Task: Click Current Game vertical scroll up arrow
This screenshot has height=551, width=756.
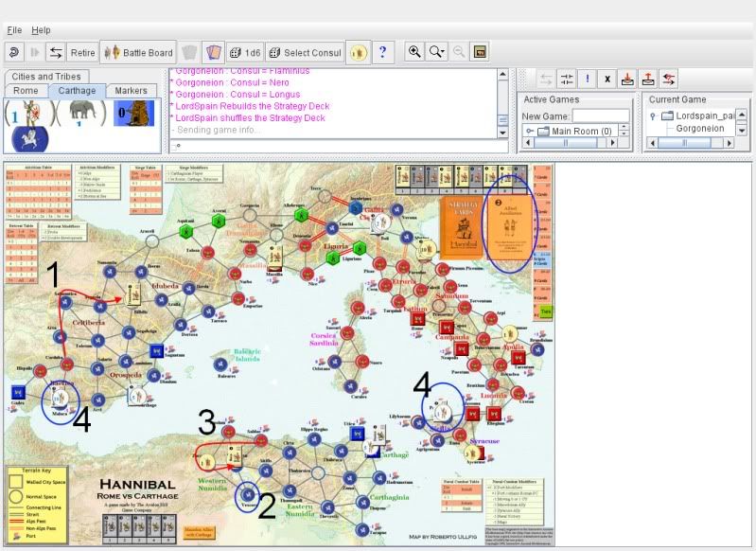Action: coord(742,115)
